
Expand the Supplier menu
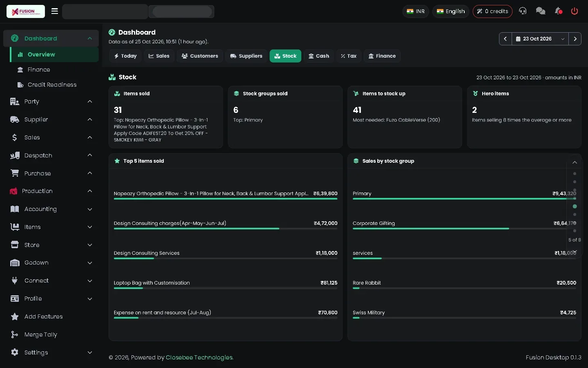(51, 119)
